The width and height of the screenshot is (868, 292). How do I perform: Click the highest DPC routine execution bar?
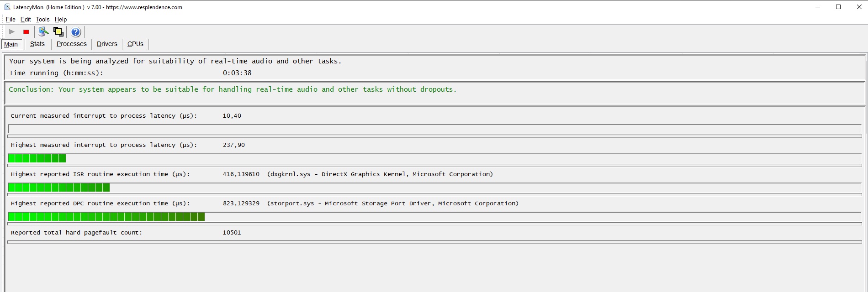(x=106, y=216)
